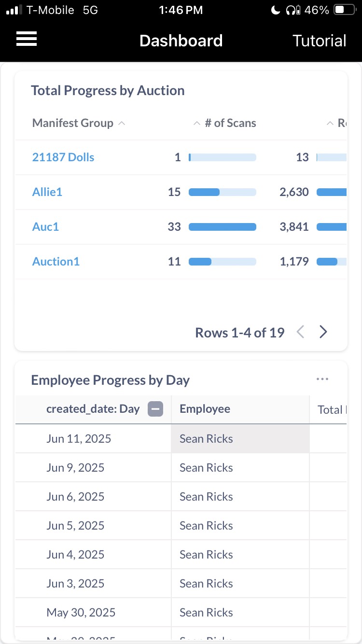362x644 pixels.
Task: Open the Allie1 manifest group
Action: (47, 192)
